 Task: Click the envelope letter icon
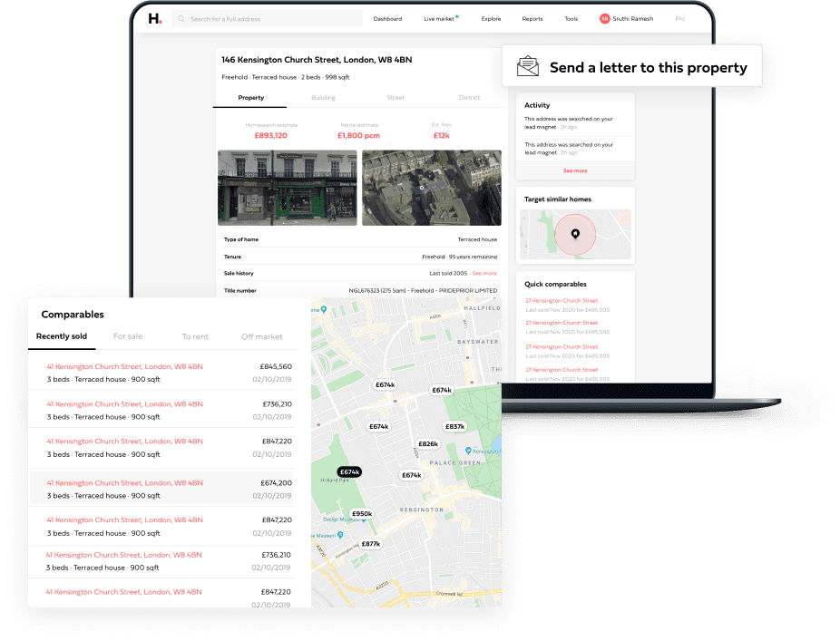point(528,67)
